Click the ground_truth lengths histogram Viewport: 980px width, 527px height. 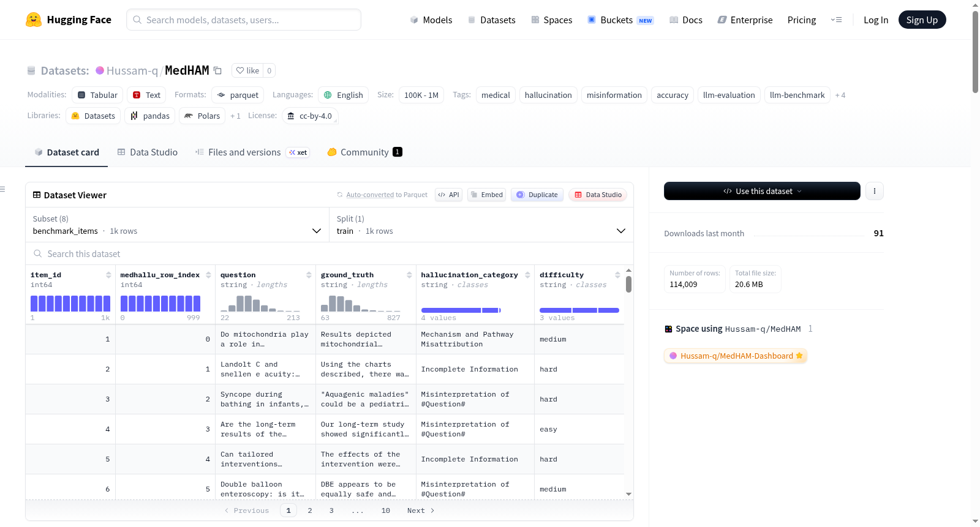tap(361, 303)
